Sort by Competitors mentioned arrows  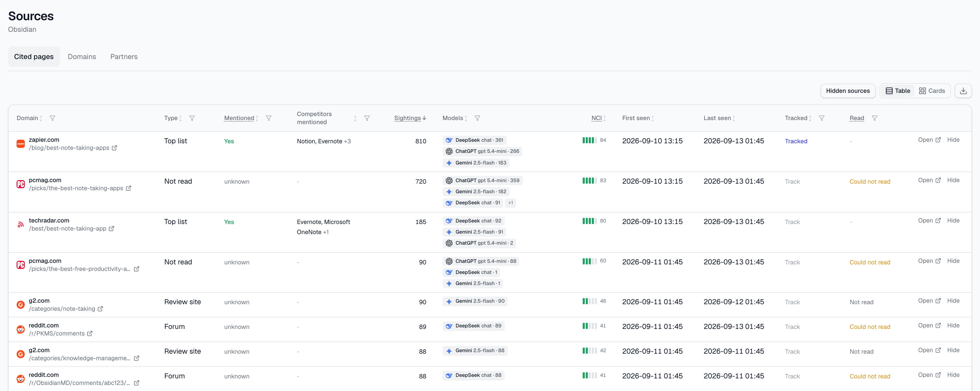tap(355, 118)
